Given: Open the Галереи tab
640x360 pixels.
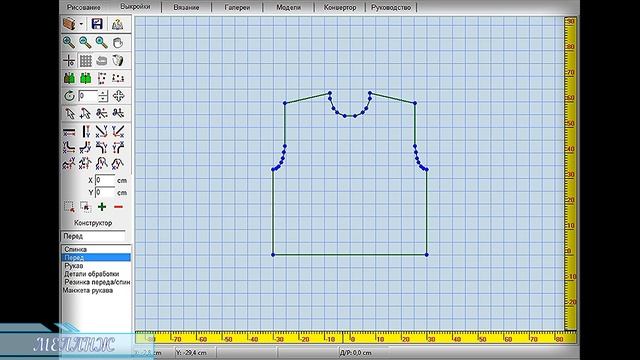Looking at the screenshot, I should pyautogui.click(x=237, y=7).
